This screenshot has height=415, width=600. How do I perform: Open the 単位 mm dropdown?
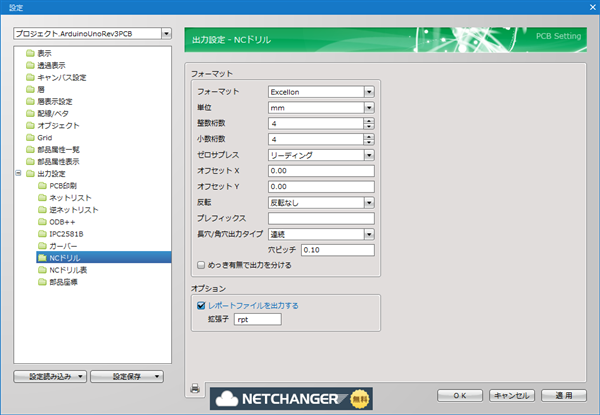(369, 108)
